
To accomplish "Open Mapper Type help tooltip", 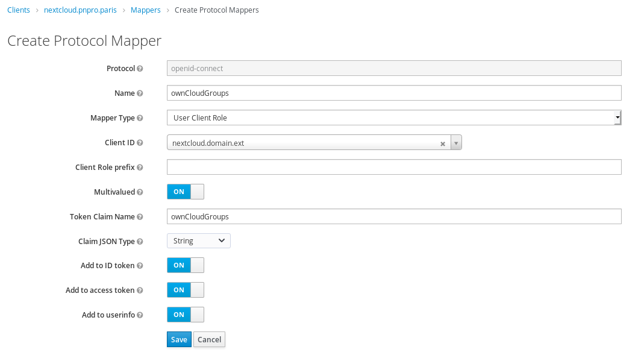I will (x=141, y=118).
